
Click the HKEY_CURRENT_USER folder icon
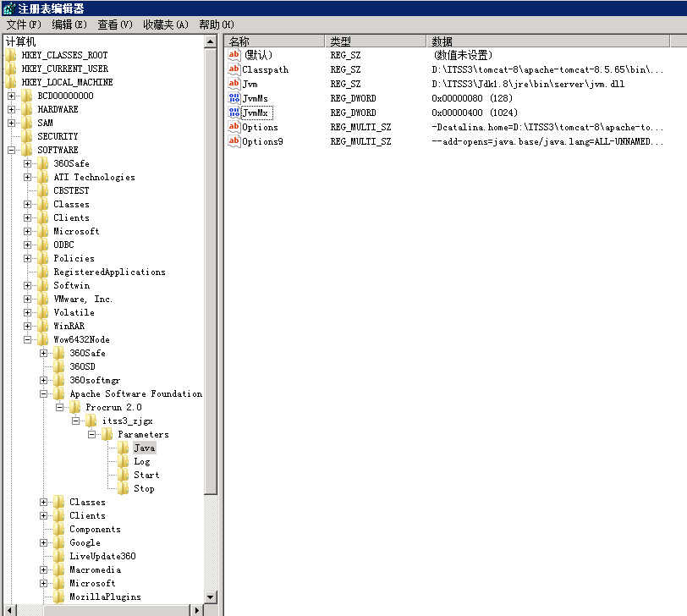point(11,69)
